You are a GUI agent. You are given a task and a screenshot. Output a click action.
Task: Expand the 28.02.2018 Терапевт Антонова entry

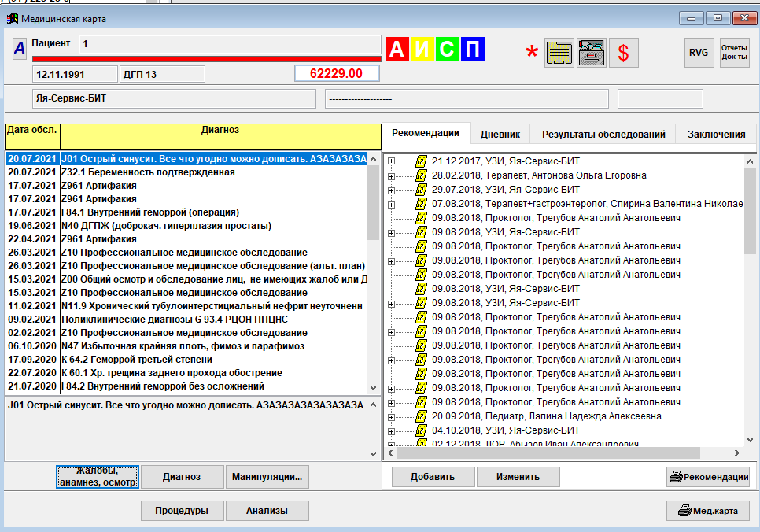392,175
